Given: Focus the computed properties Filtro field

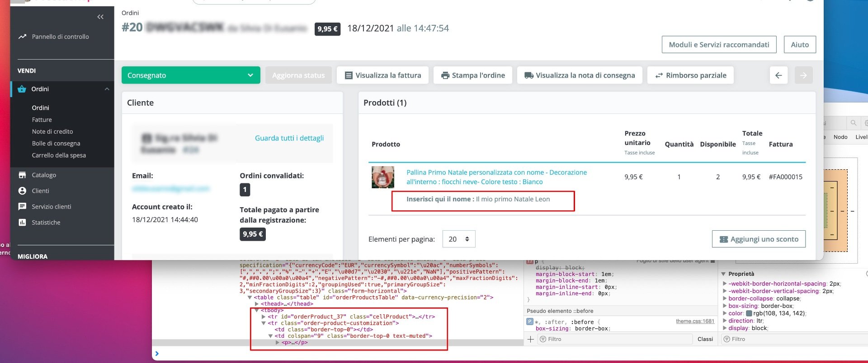Looking at the screenshot, I should pos(793,339).
